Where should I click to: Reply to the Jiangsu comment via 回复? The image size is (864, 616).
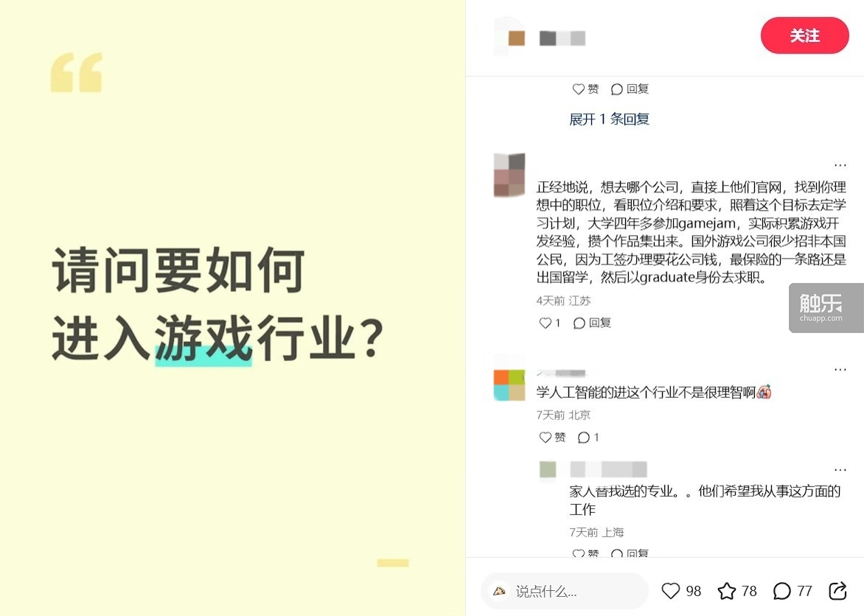coord(593,323)
